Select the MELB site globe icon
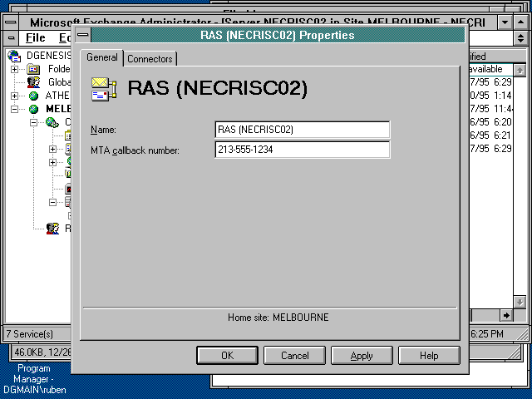This screenshot has height=399, width=532. pyautogui.click(x=33, y=109)
